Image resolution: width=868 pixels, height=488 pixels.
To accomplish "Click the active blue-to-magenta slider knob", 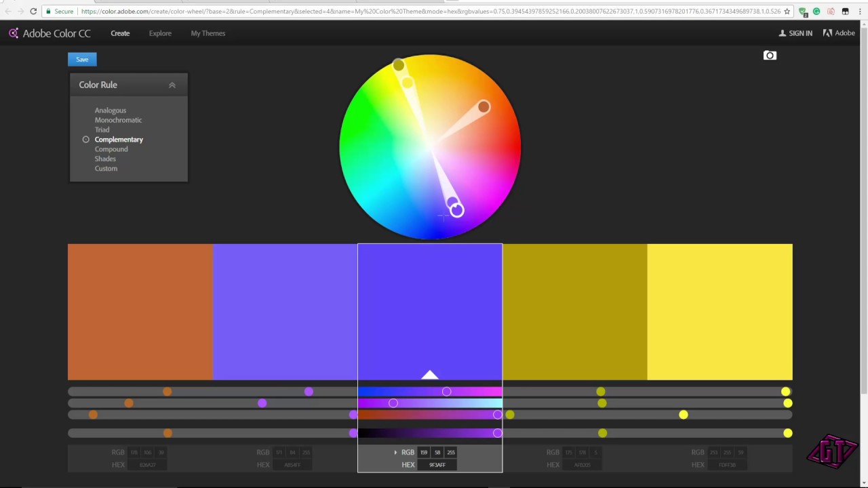I will 446,392.
